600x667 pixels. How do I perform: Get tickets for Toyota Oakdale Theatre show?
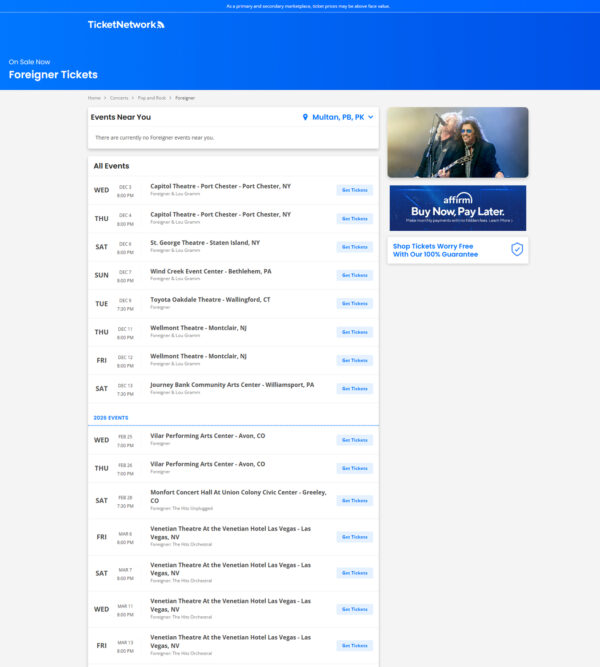(354, 303)
